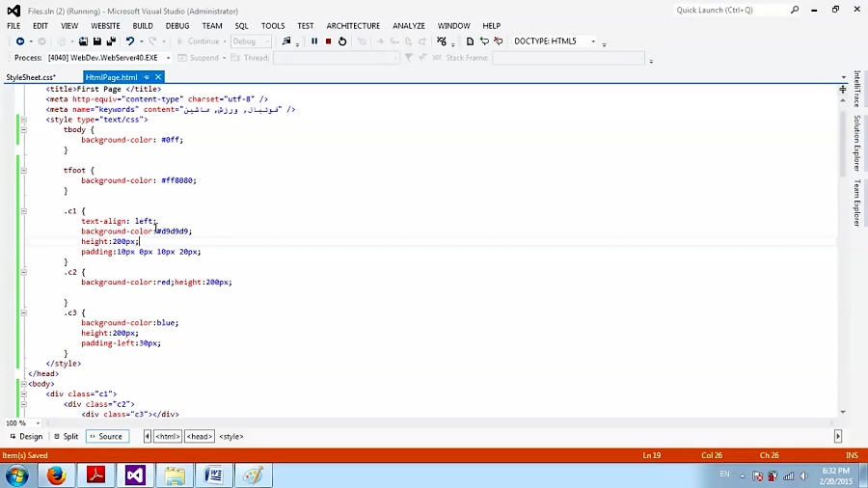Switch to Visual Studio taskbar icon
This screenshot has width=868, height=488.
click(135, 474)
